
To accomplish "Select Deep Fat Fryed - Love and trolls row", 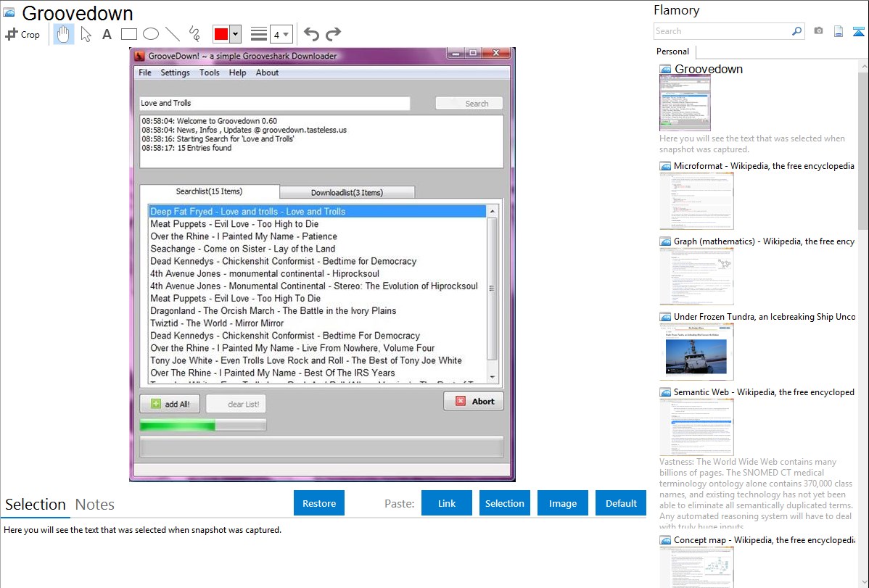I will (x=317, y=211).
